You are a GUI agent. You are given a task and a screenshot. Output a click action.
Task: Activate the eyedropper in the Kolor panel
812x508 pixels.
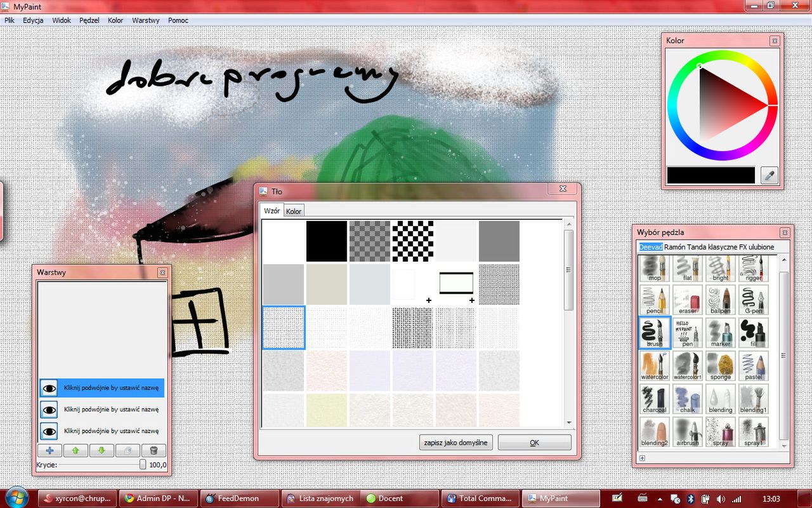[768, 175]
